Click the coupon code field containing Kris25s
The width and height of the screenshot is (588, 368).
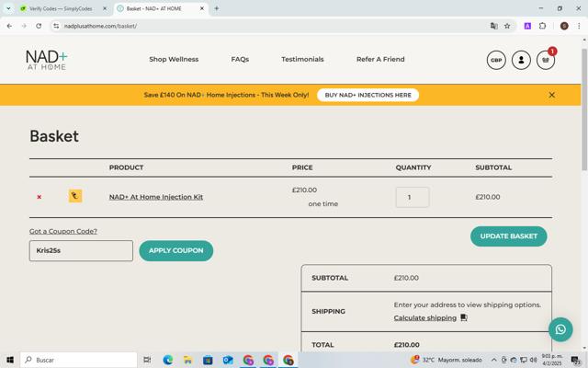point(81,250)
